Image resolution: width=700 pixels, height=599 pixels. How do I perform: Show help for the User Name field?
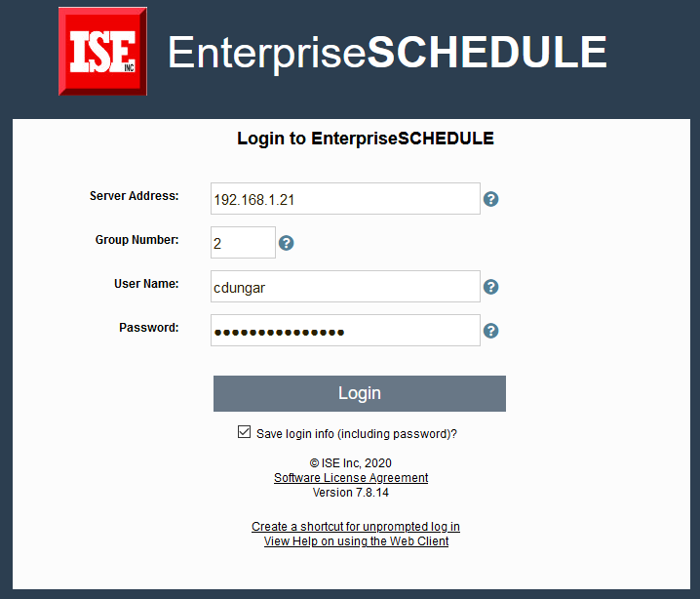click(x=491, y=287)
